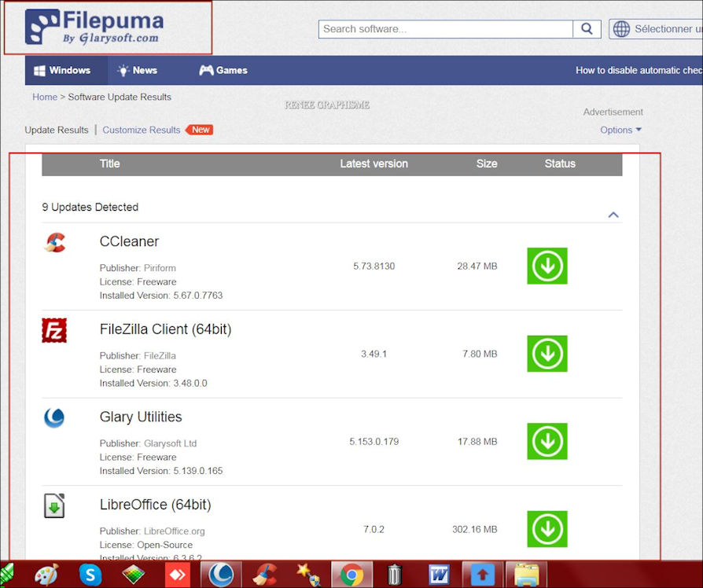Screen dimensions: 703x588
Task: Click the Glary Utilities program icon
Action: click(x=54, y=417)
